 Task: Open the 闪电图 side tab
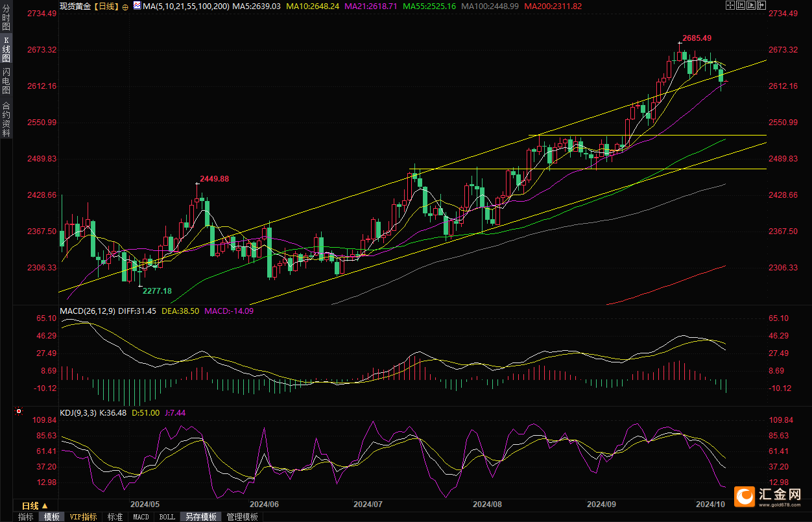[6, 82]
